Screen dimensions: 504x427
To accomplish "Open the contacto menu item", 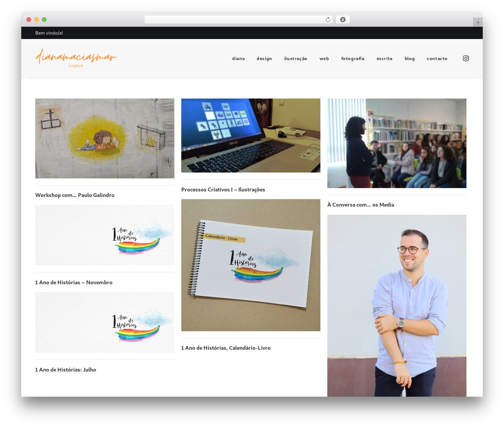I will [x=437, y=59].
